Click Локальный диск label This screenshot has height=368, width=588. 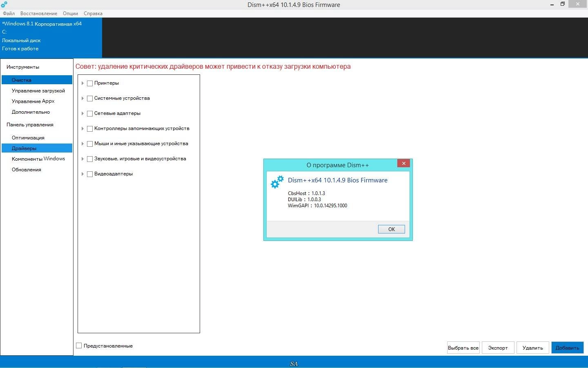(x=21, y=40)
